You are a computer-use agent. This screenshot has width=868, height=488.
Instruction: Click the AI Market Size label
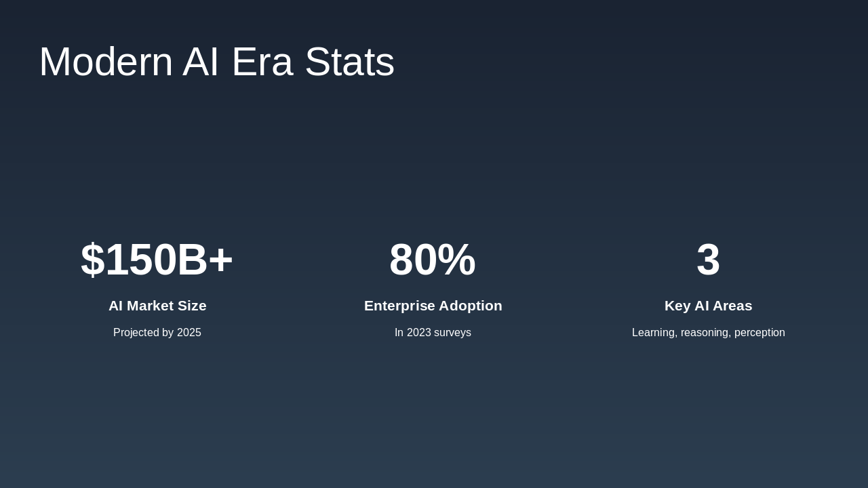pos(157,306)
